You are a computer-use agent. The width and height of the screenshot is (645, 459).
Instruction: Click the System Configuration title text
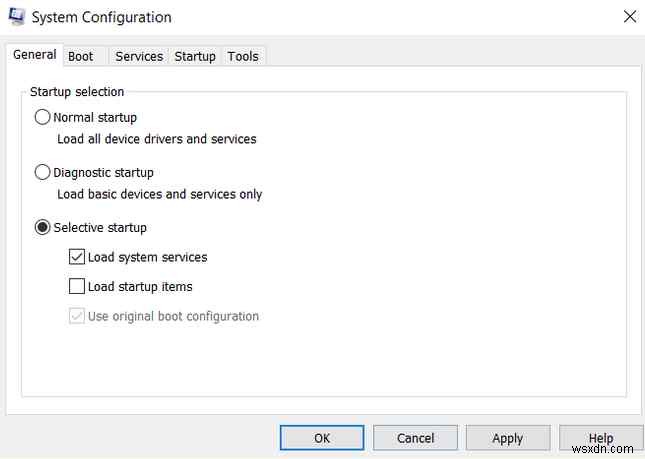pos(101,17)
